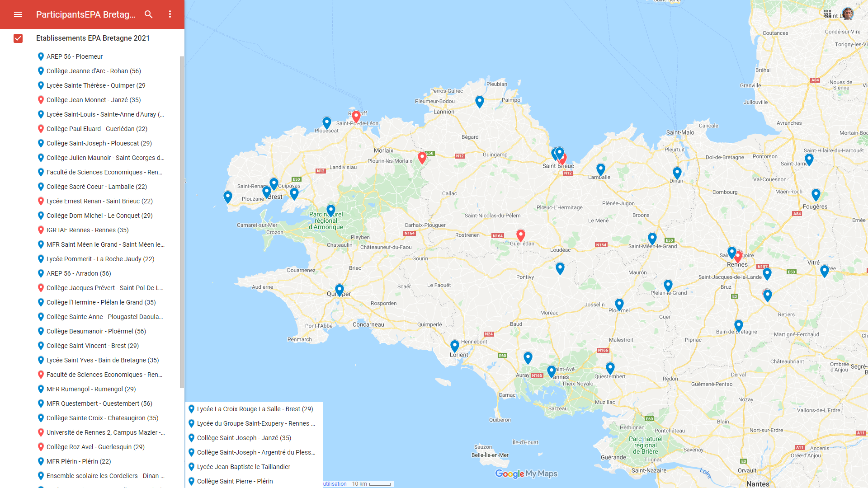Click the red map pin at Saint-Pol-de-Léon
Image resolution: width=868 pixels, height=488 pixels.
[x=356, y=117]
